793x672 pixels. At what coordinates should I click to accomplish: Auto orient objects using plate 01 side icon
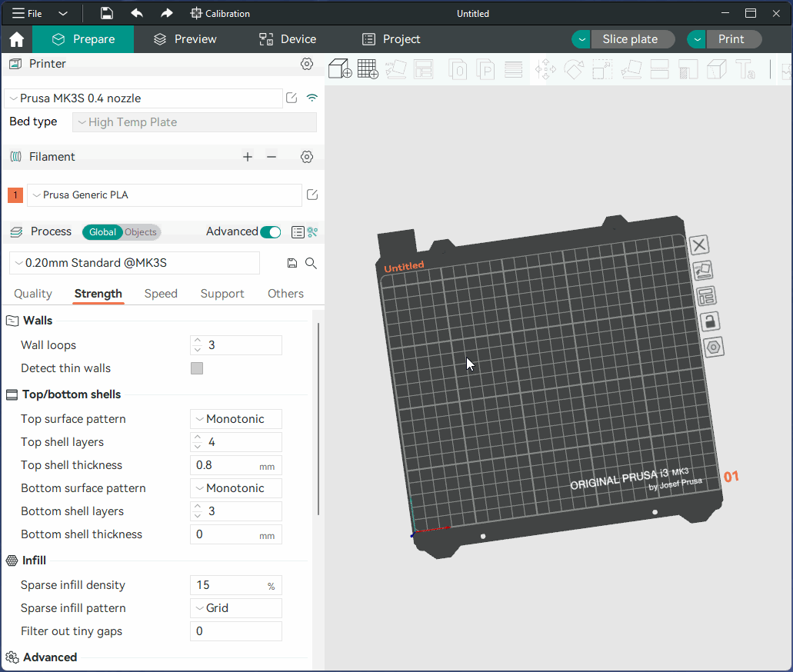click(704, 271)
